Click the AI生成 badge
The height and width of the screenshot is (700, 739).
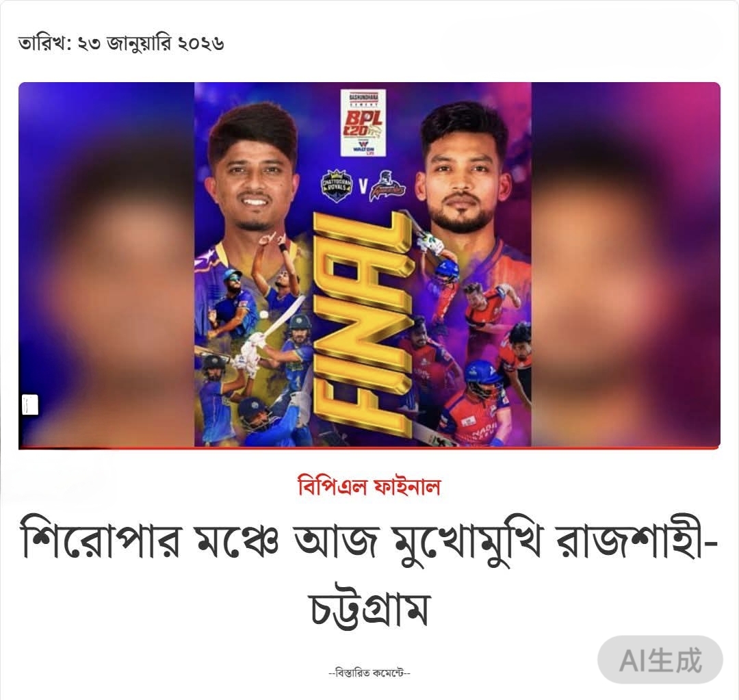click(660, 660)
